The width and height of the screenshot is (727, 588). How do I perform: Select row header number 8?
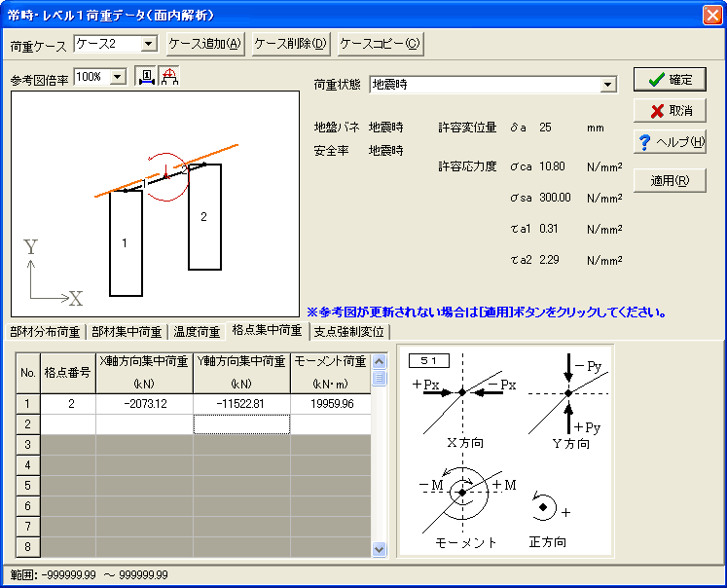(28, 547)
